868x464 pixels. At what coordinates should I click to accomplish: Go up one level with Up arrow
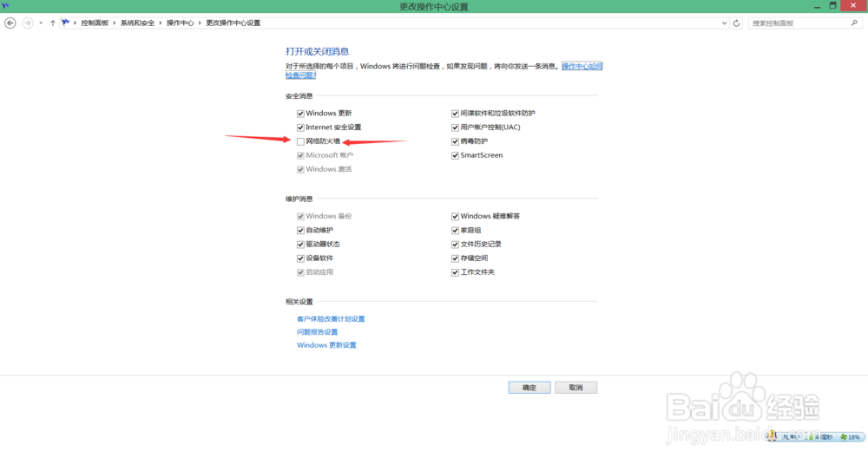coord(53,23)
